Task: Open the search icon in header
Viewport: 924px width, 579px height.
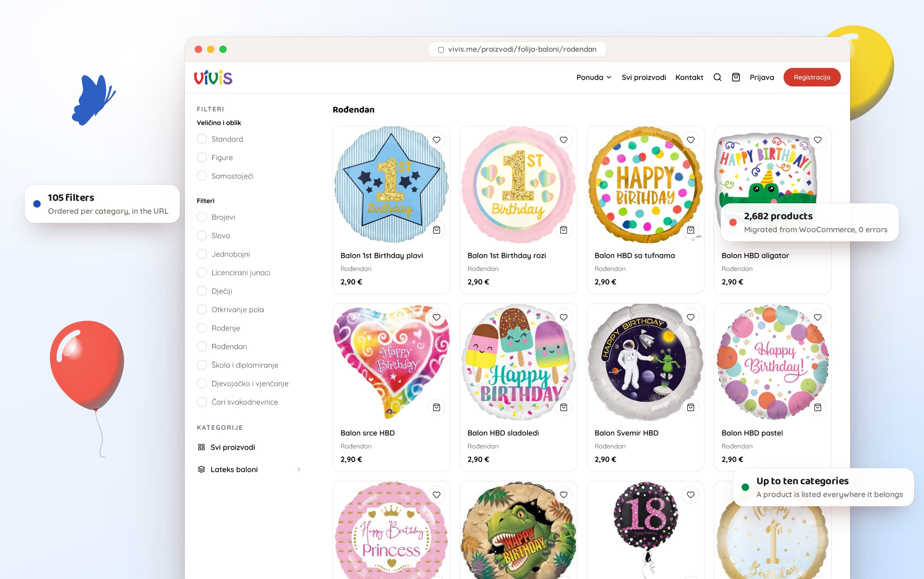Action: (x=717, y=77)
